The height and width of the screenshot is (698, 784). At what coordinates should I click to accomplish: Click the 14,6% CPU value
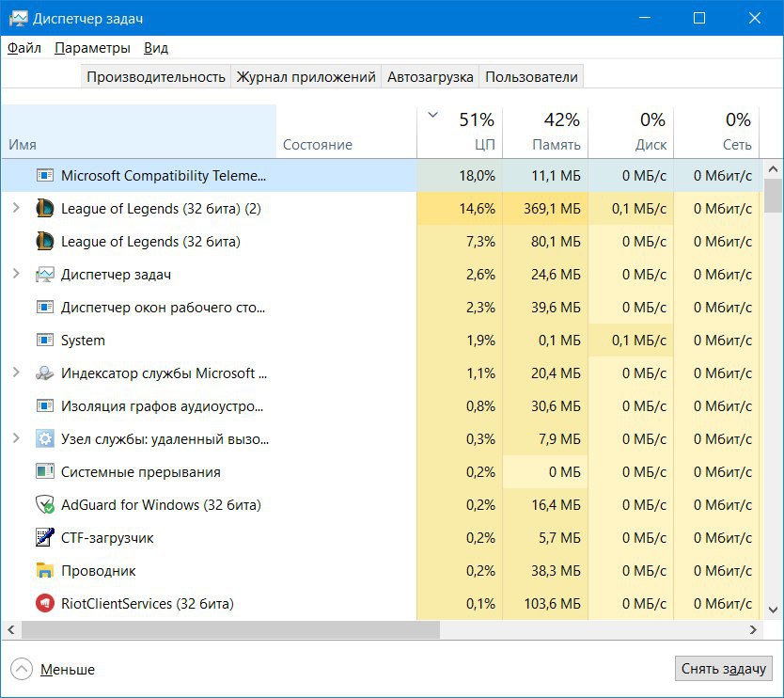click(477, 209)
